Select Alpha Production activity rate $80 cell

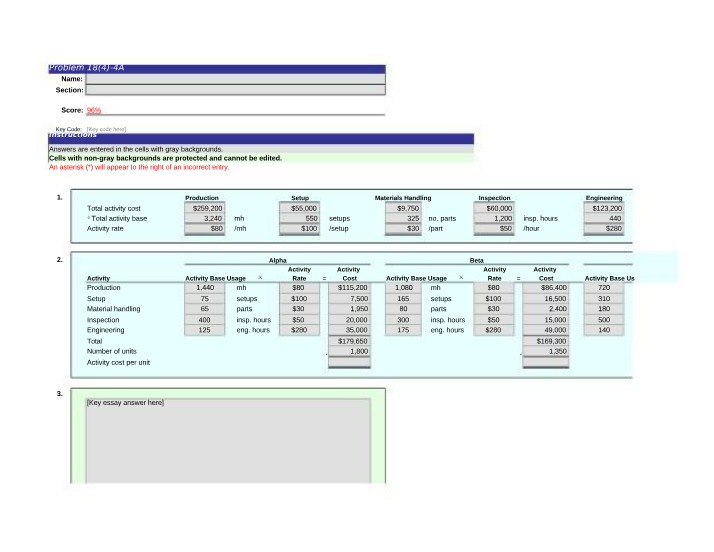coord(299,288)
